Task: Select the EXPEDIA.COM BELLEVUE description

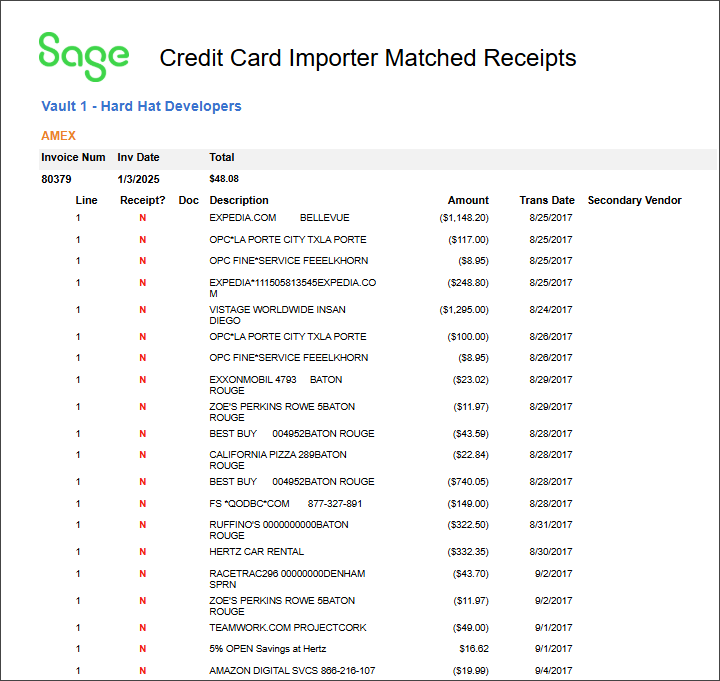Action: pyautogui.click(x=279, y=218)
